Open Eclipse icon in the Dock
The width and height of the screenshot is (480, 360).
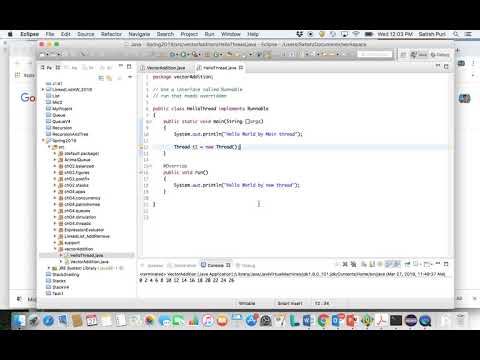tap(411, 321)
